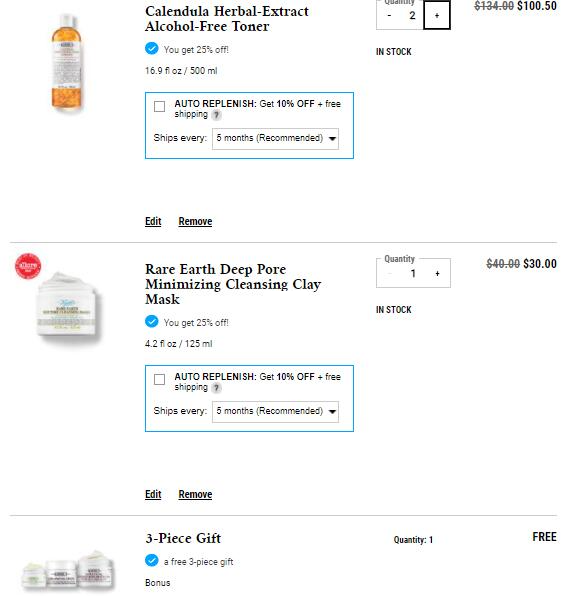Increase Rare Earth Clay Mask quantity
Viewport: 572px width, 596px height.
pyautogui.click(x=437, y=273)
